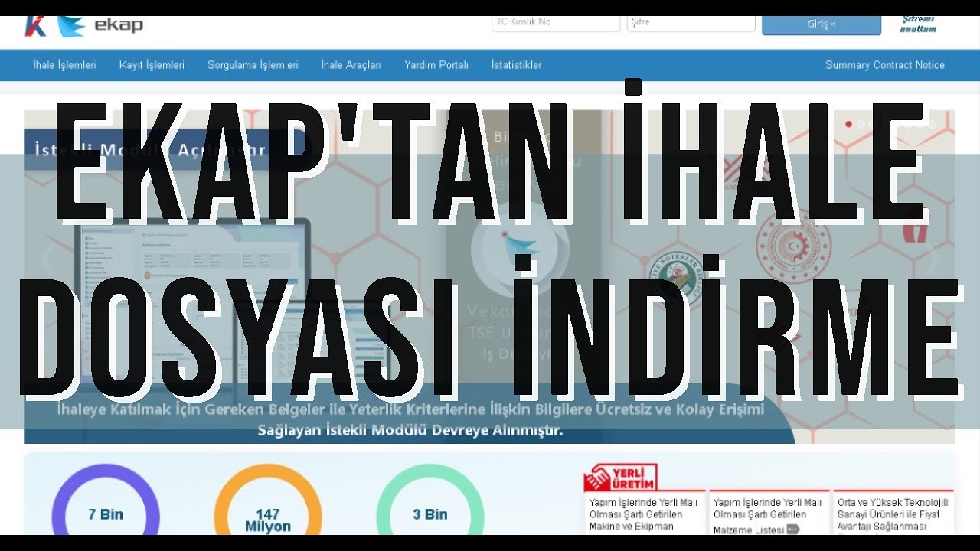The image size is (980, 551).
Task: Go to previous carousel slide arrow
Action: coord(47,260)
